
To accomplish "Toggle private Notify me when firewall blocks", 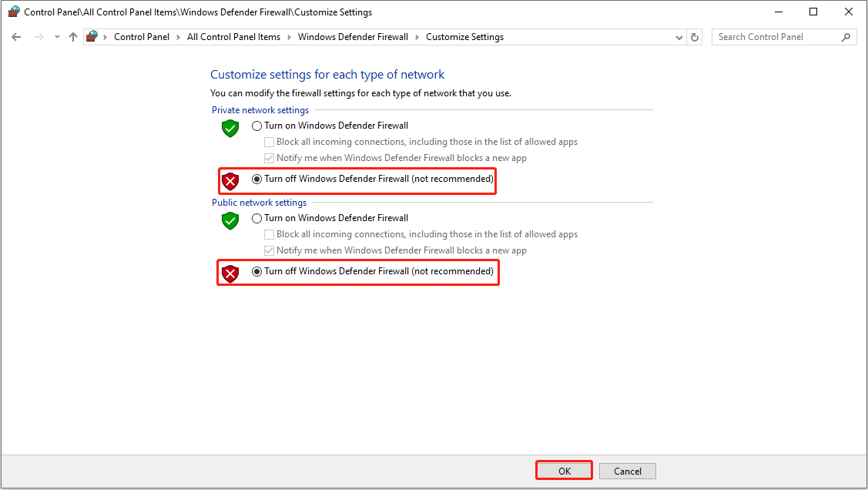I will coord(395,158).
